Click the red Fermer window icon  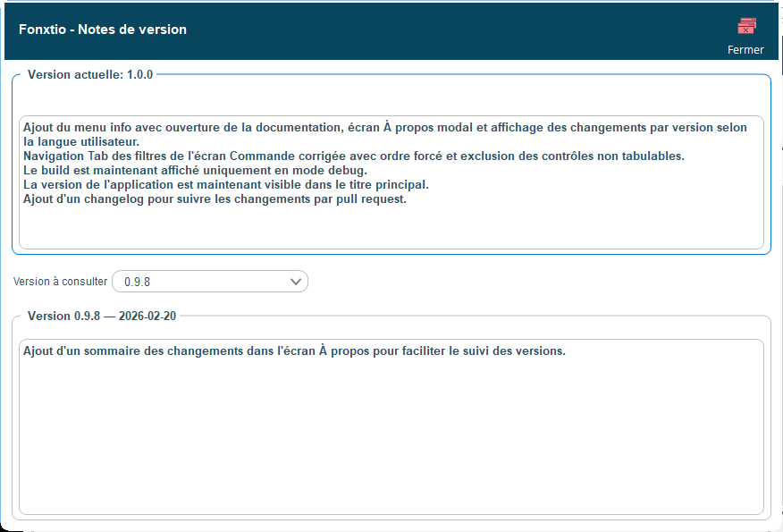(746, 26)
